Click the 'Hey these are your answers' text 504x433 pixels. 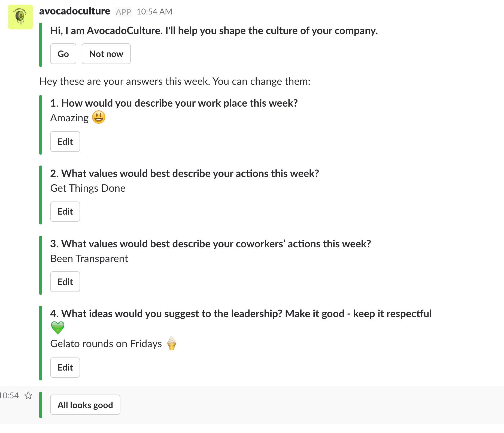click(x=175, y=82)
